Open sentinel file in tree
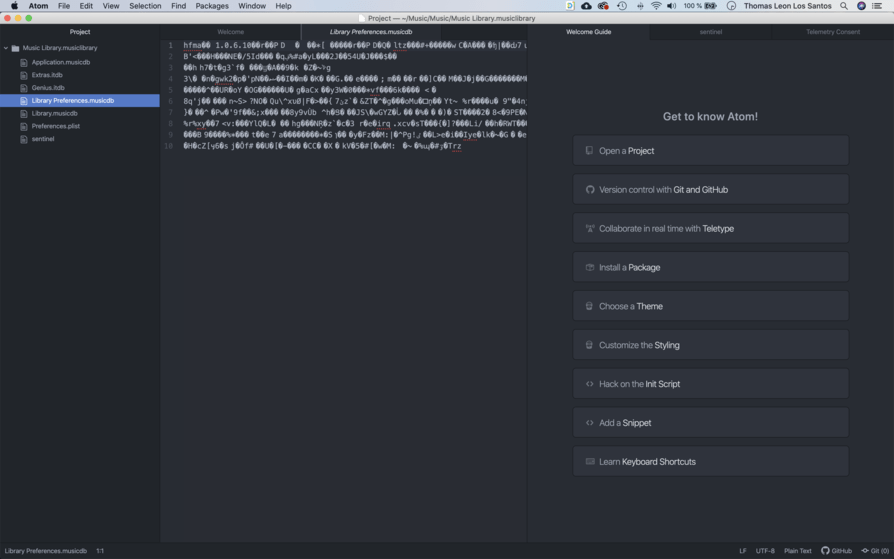This screenshot has width=894, height=559. (43, 139)
